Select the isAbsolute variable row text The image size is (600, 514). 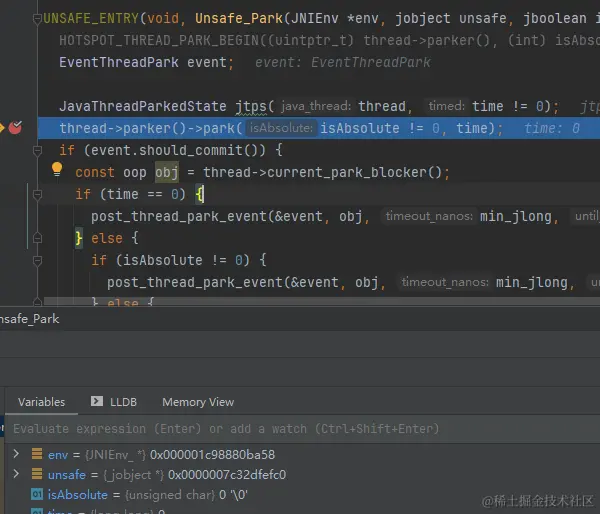(x=148, y=495)
